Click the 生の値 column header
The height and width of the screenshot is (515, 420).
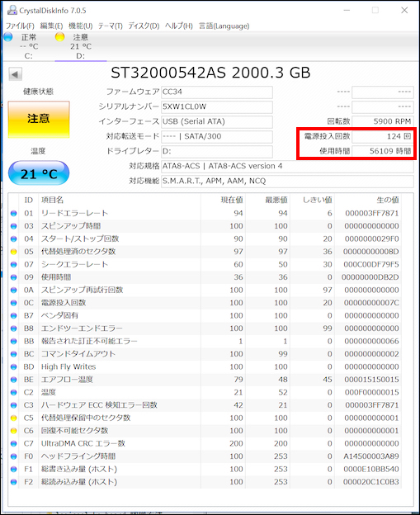pos(388,200)
